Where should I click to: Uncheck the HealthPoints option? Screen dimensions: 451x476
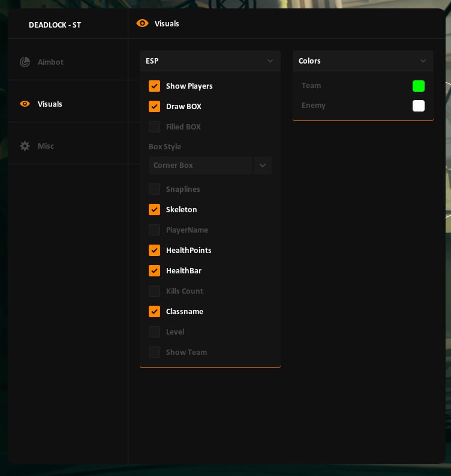click(154, 250)
